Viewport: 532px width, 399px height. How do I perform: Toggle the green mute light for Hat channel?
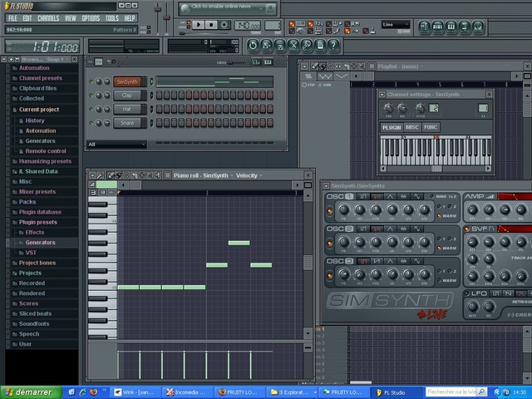click(92, 109)
